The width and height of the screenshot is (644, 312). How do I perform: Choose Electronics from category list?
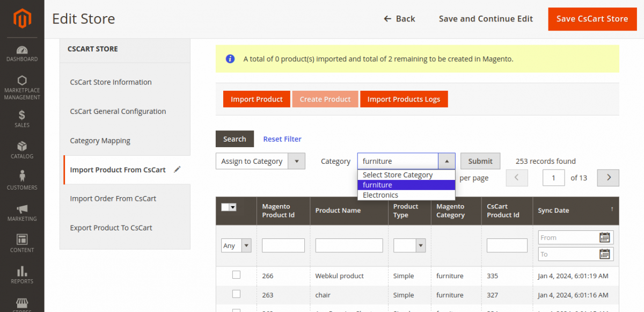pyautogui.click(x=380, y=195)
